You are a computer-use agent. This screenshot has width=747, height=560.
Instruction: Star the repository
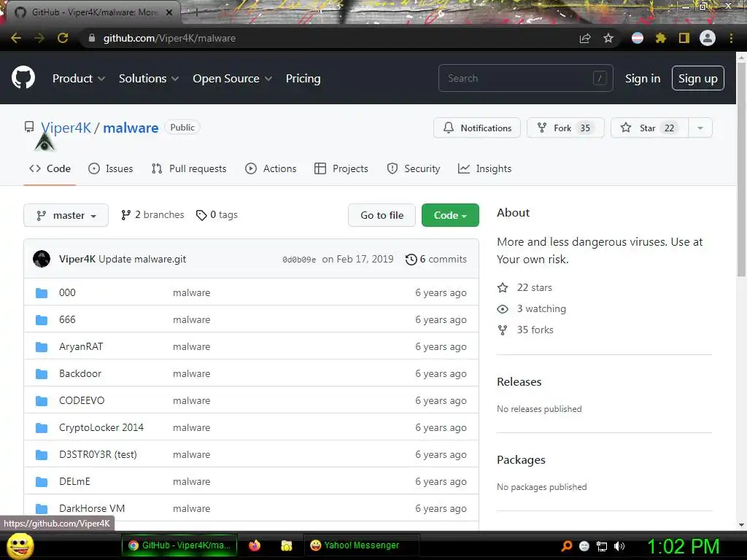tap(650, 128)
